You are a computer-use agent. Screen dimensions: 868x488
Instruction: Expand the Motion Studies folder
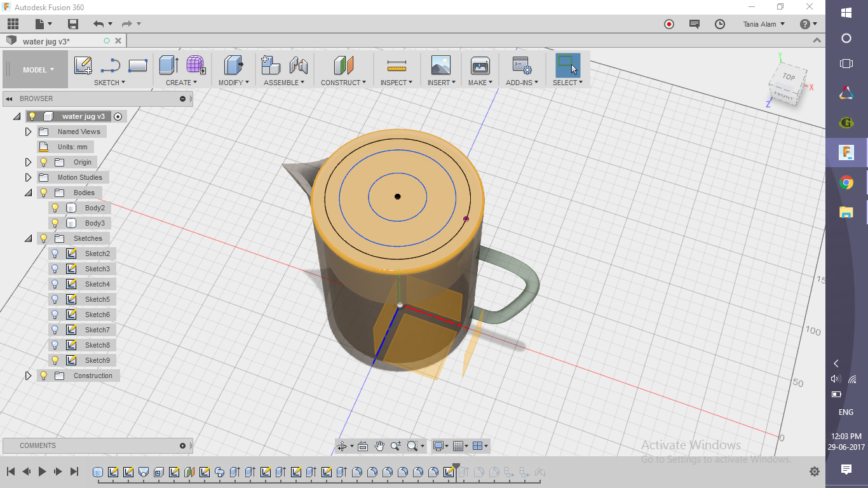28,177
